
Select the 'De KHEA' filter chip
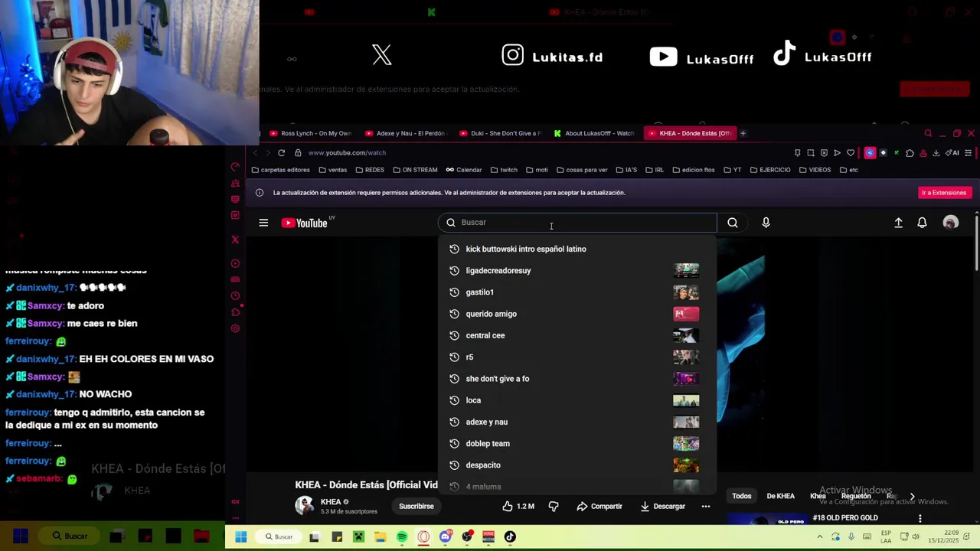781,496
